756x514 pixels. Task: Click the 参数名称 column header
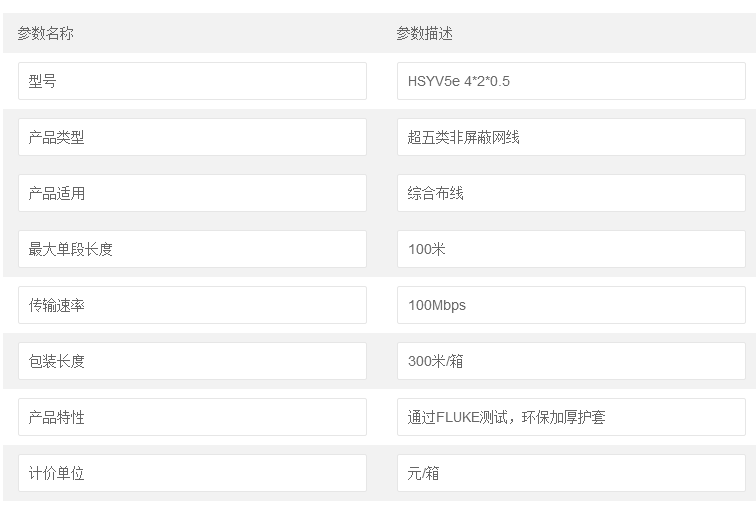click(x=45, y=33)
